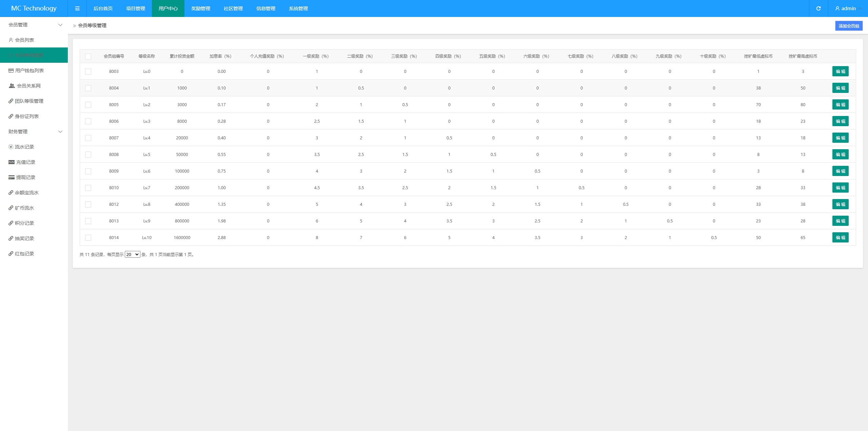
Task: Open 会员列表 with the user icon
Action: point(11,40)
